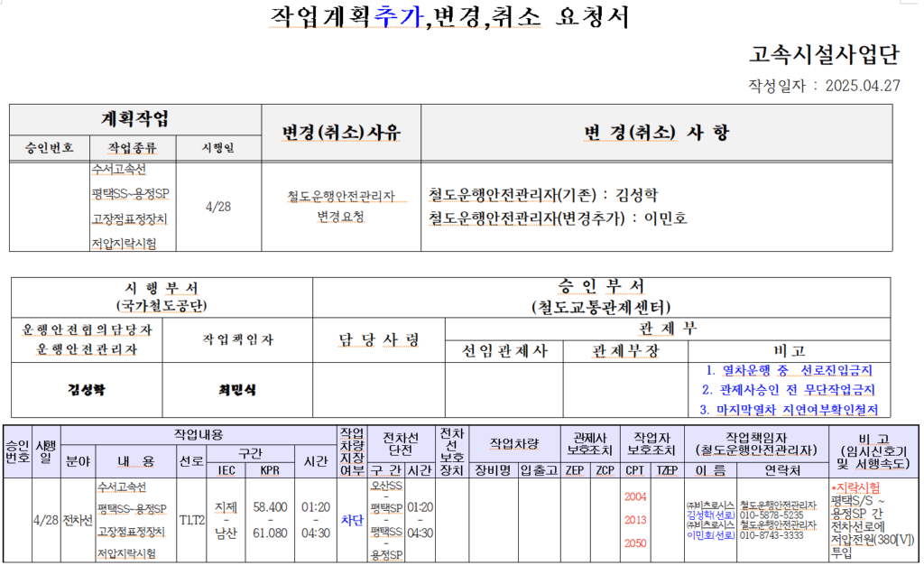Select the '작업내용' header in the bottom table
The image size is (924, 575).
[x=199, y=435]
